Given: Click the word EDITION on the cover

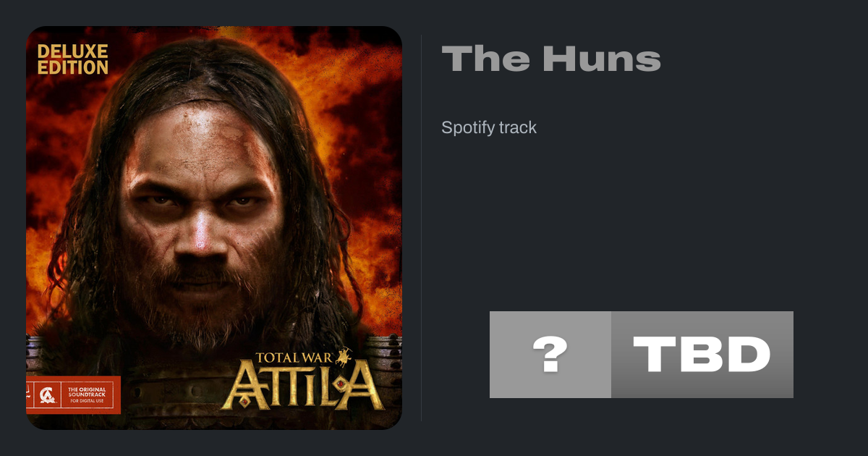Looking at the screenshot, I should (x=72, y=68).
